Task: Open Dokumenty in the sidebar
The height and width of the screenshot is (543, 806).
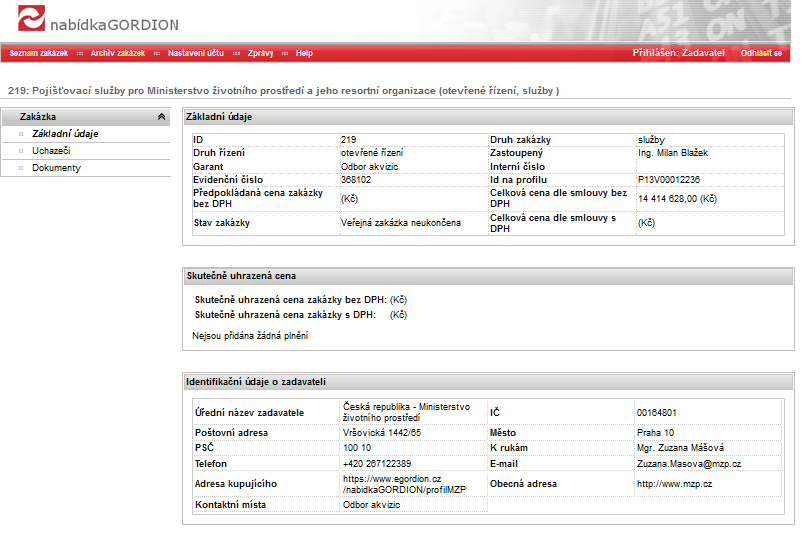Action: pyautogui.click(x=56, y=168)
